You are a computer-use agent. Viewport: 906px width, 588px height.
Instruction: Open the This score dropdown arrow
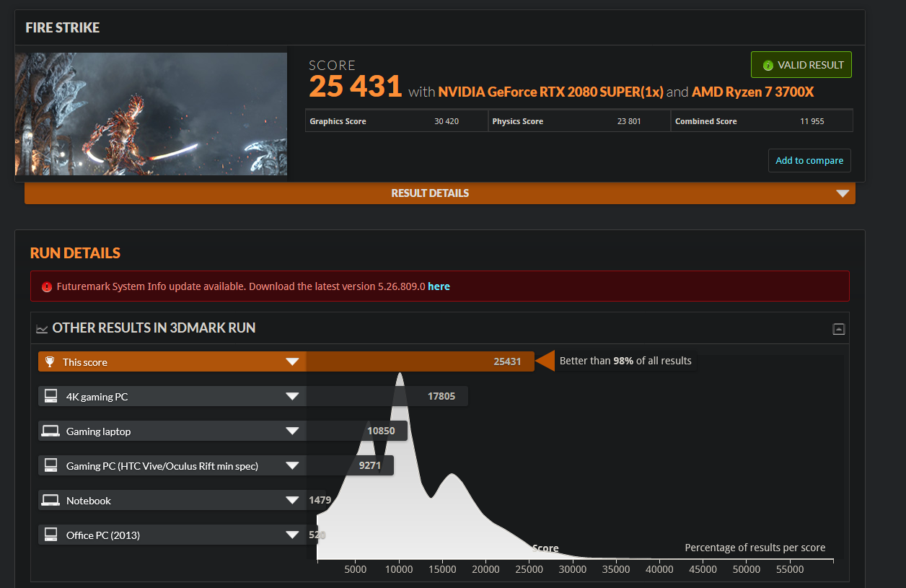[x=292, y=362]
